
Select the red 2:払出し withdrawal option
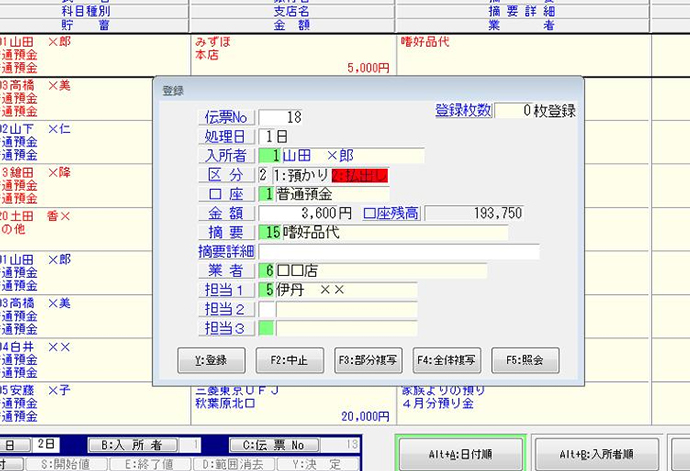pos(358,174)
